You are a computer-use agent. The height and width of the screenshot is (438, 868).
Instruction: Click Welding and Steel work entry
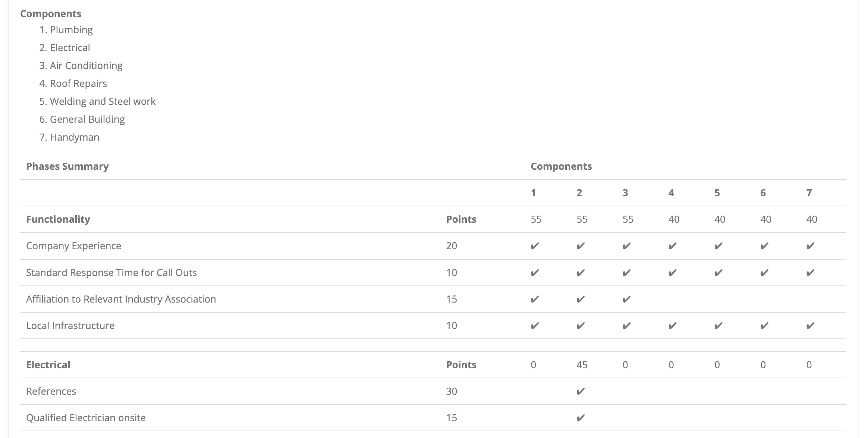[x=103, y=101]
